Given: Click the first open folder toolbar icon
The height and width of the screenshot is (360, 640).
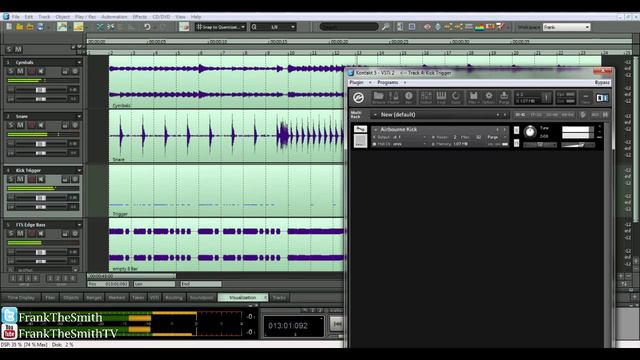Looking at the screenshot, I should tap(19, 27).
